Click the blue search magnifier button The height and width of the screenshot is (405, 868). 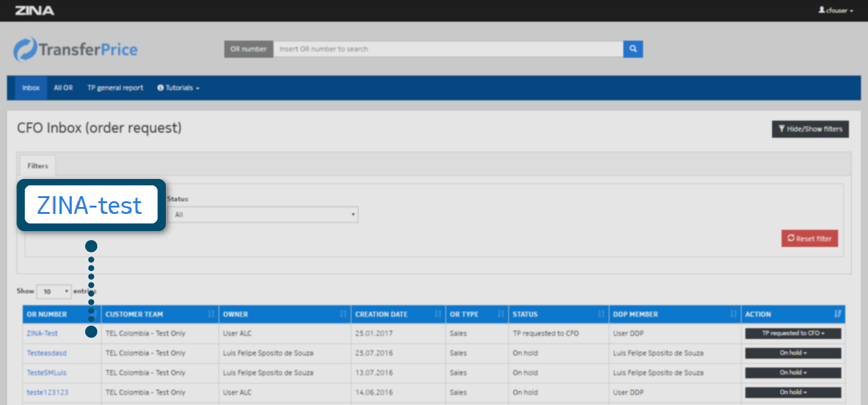point(633,49)
